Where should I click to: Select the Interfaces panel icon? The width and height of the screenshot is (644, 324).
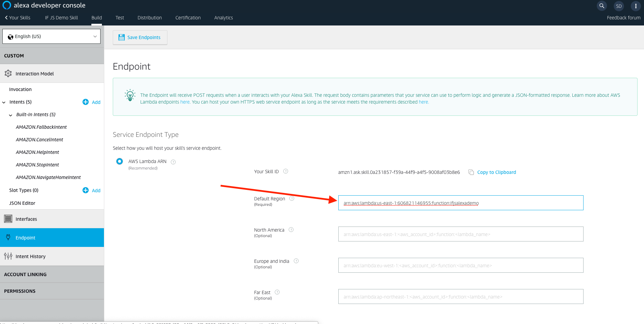click(8, 219)
